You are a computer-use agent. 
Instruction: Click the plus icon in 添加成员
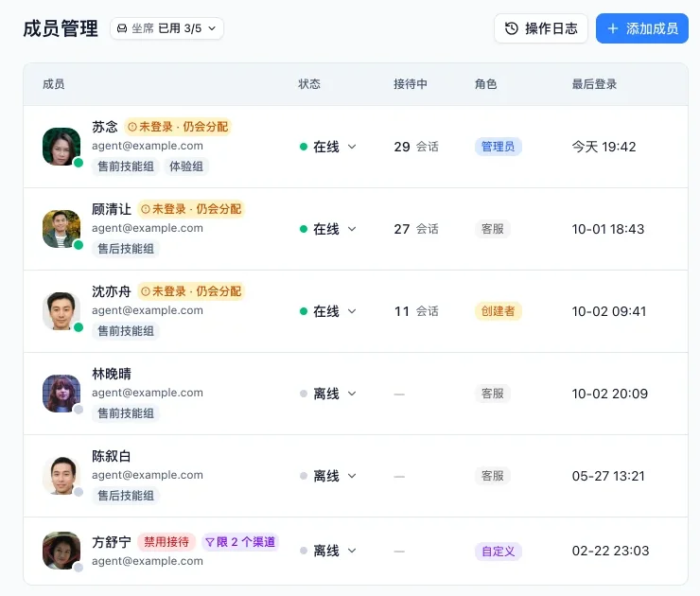[x=613, y=28]
